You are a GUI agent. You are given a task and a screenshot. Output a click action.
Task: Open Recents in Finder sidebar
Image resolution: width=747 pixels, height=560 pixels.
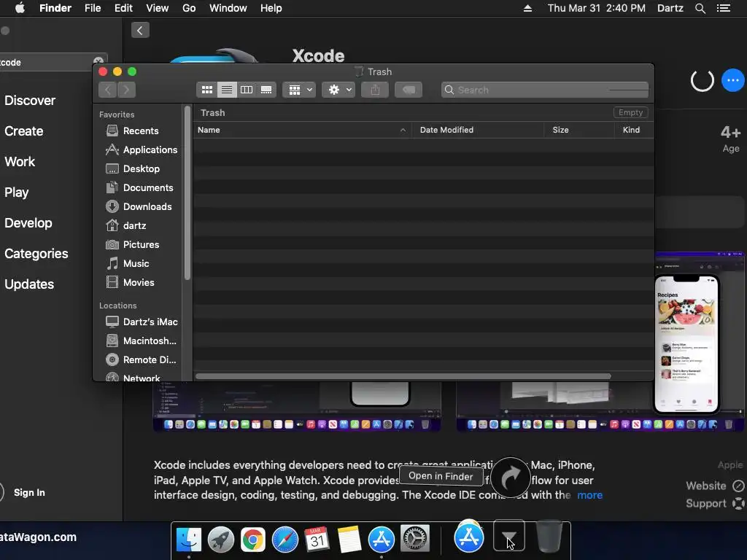click(x=141, y=131)
